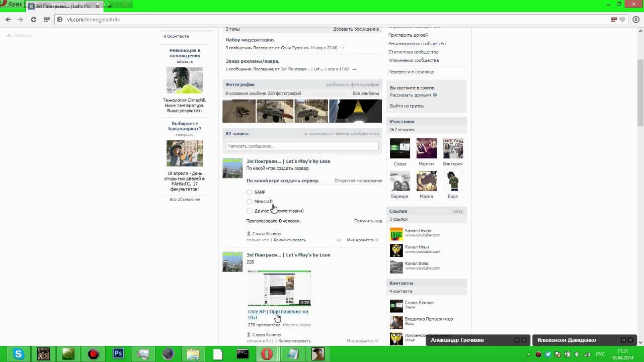Viewport: 644px width, 362px height.
Task: Open member Слава's avatar
Action: (x=400, y=148)
